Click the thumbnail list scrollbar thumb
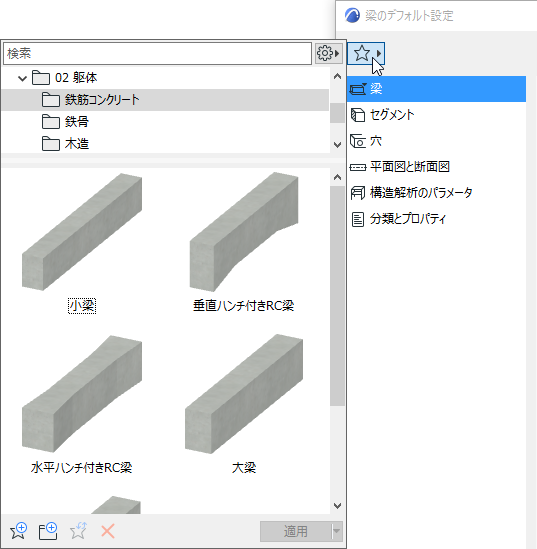 point(337,296)
